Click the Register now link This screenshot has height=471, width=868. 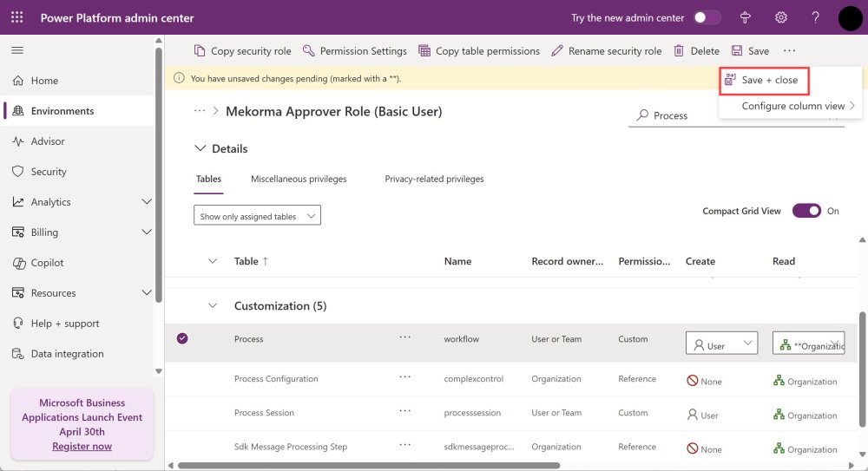(x=82, y=446)
